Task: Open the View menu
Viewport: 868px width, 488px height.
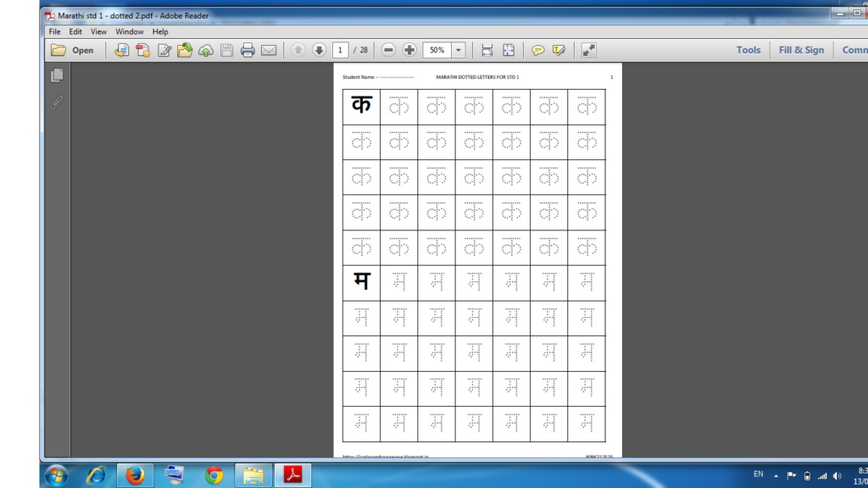Action: pos(98,31)
